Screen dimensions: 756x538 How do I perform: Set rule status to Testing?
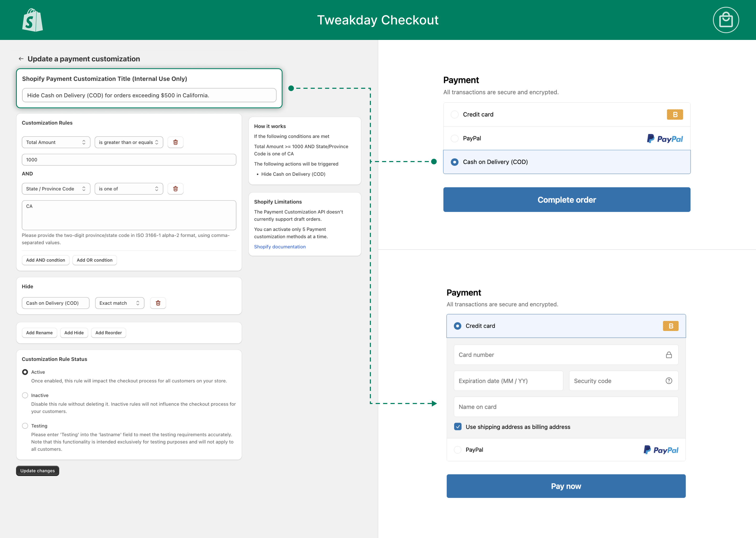tap(25, 426)
